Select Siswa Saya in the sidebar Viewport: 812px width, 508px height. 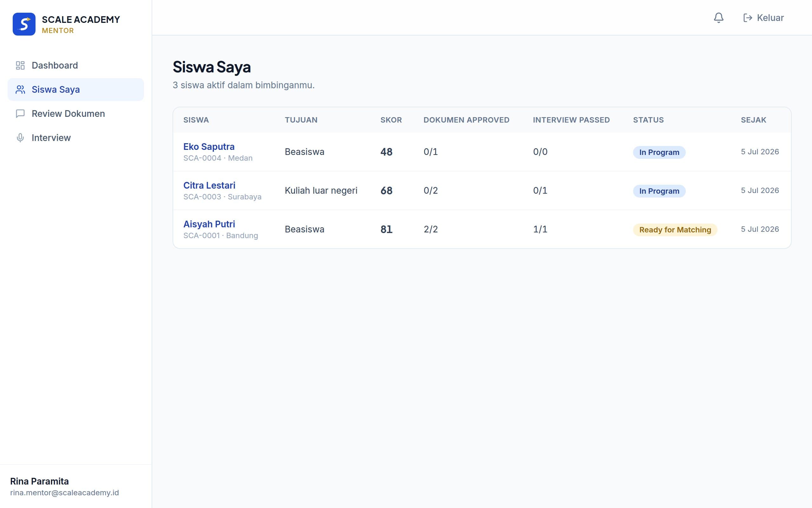[x=76, y=89]
